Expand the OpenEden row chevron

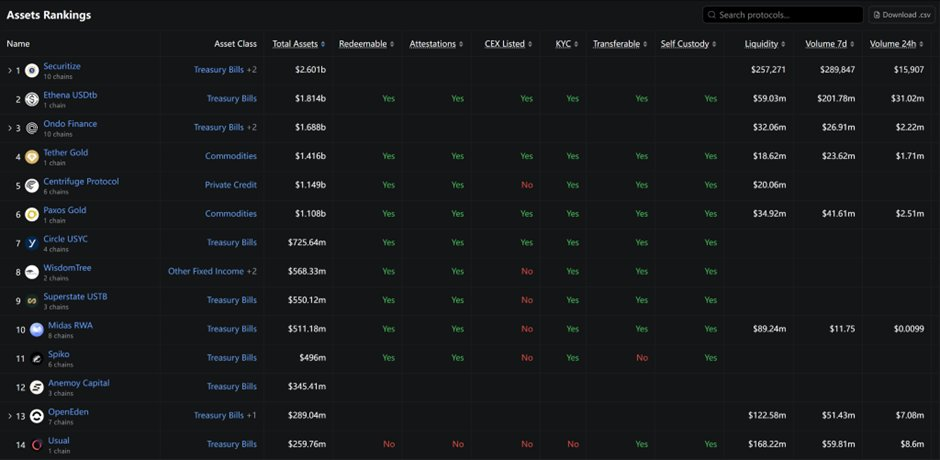pos(9,416)
